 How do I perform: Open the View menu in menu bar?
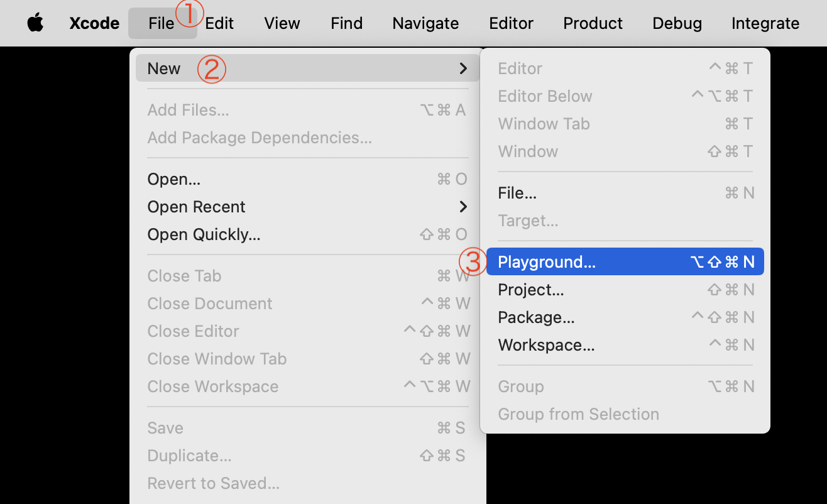(282, 23)
